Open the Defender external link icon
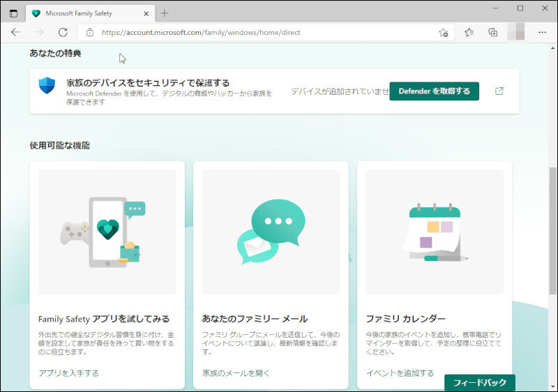The image size is (558, 392). tap(499, 91)
